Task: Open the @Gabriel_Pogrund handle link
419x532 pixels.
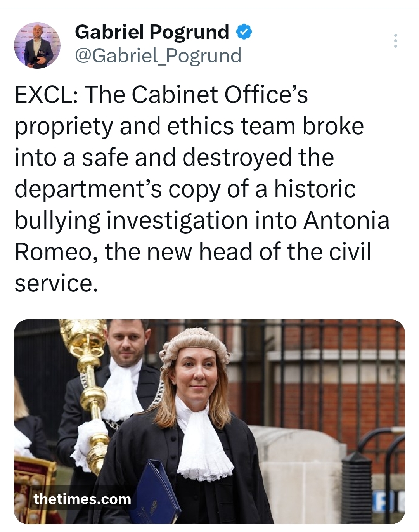Action: coord(158,55)
